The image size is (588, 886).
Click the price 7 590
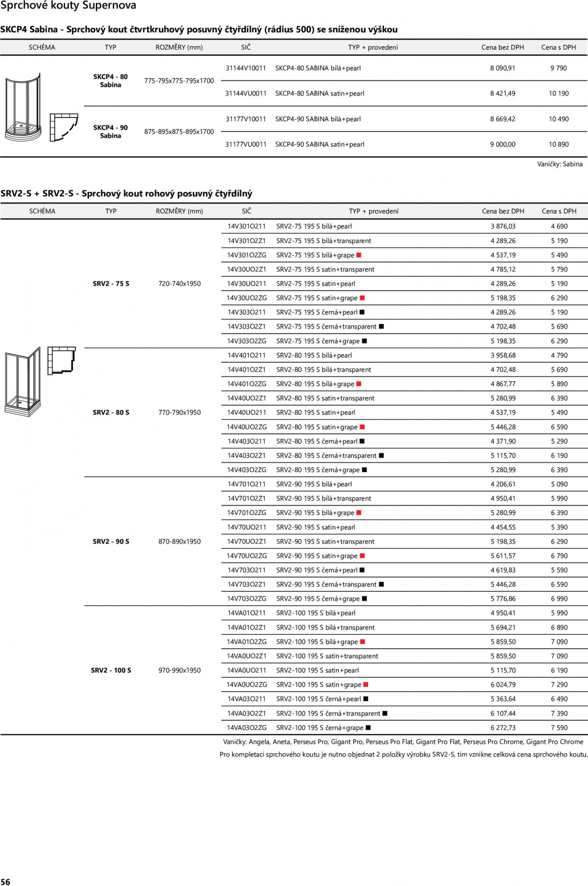point(559,728)
